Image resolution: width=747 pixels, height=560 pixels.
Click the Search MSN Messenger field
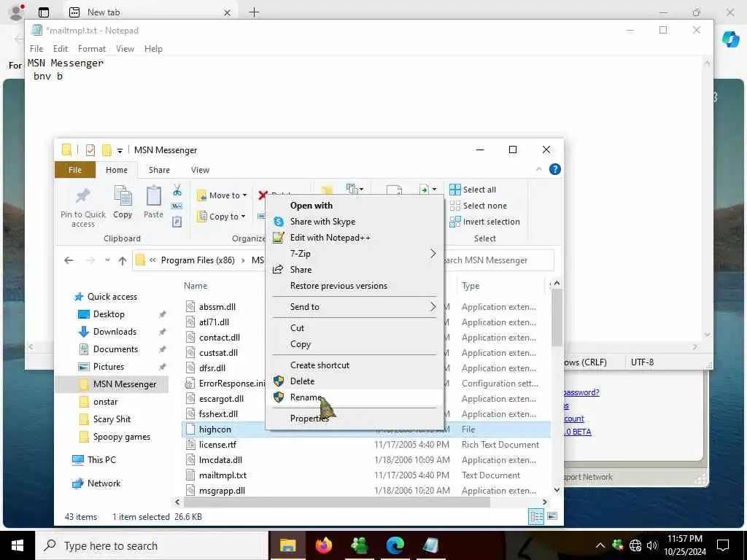(x=498, y=260)
